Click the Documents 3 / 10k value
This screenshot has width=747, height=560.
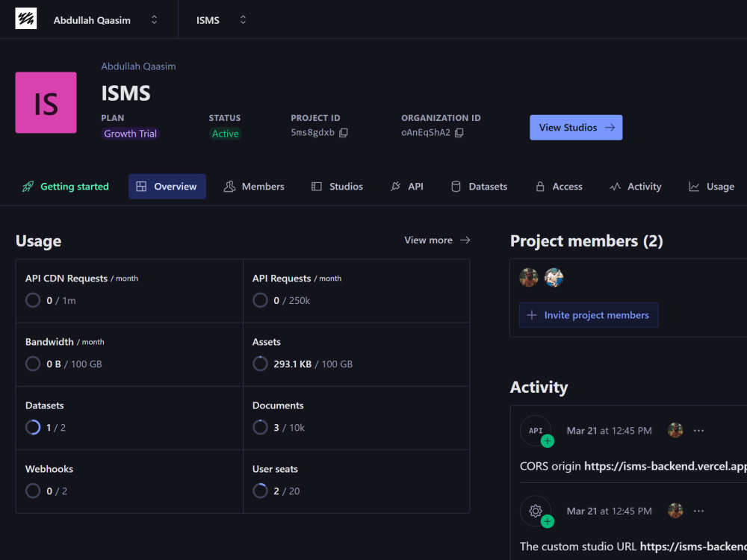(289, 428)
